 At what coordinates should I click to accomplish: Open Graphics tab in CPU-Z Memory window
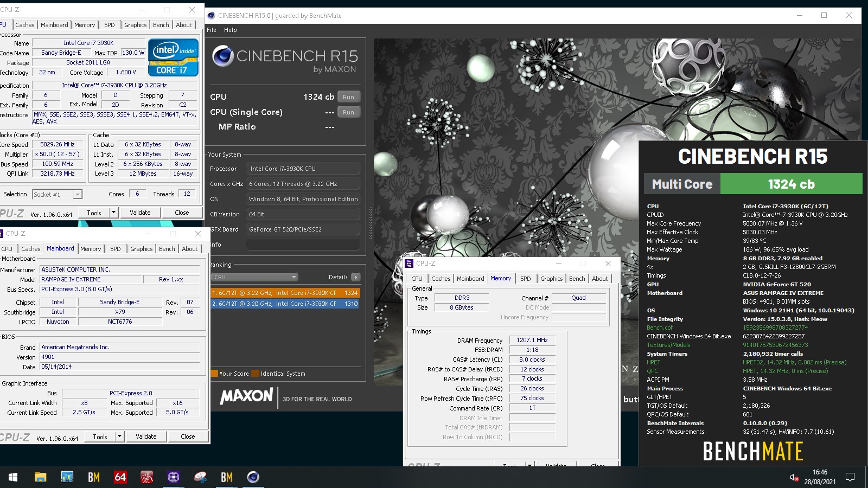coord(552,279)
